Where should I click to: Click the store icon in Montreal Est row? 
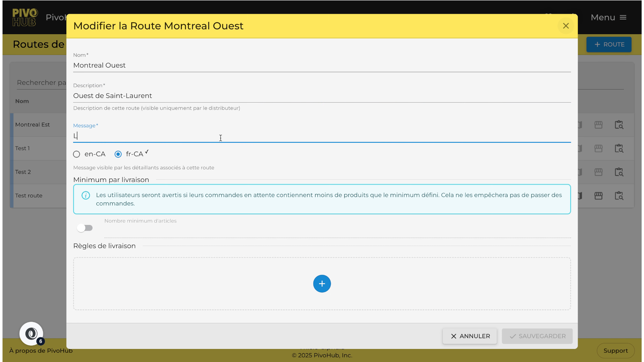tap(598, 125)
